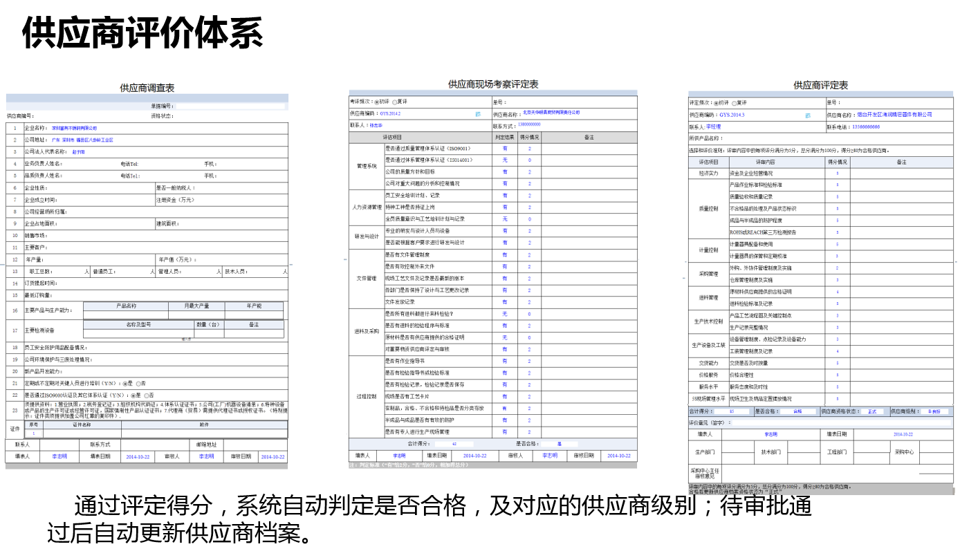Click 审核日期 value in 供应商现场考察评定表

pos(618,456)
